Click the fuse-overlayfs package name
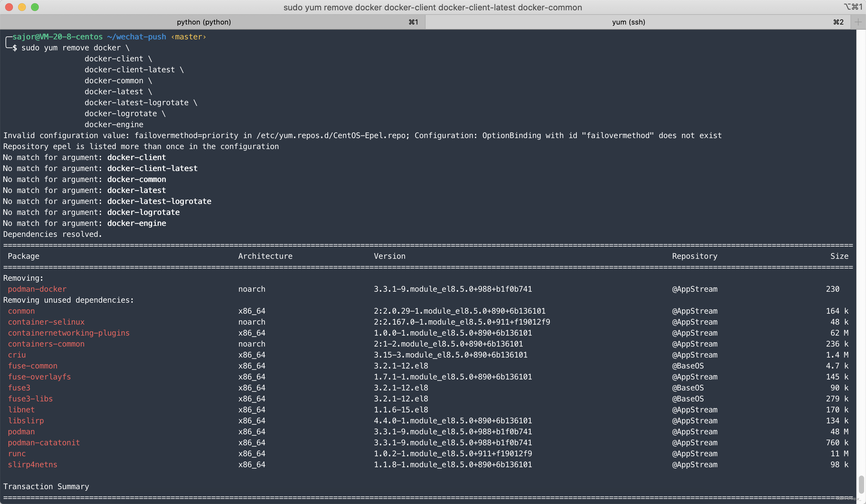 click(39, 377)
